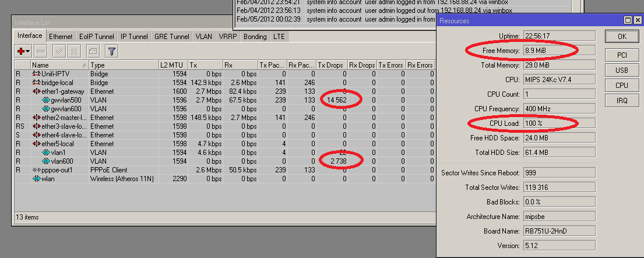
Task: Click the 82.4 kbps Rx value
Action: (240, 91)
